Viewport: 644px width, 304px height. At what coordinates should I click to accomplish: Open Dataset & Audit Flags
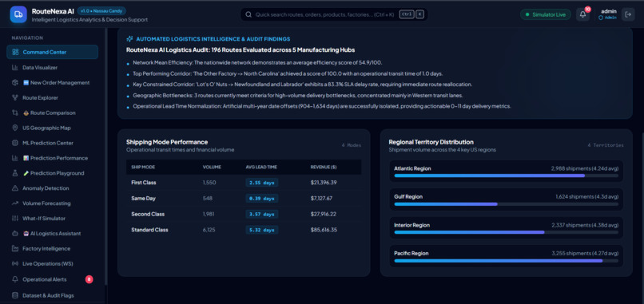[52, 295]
